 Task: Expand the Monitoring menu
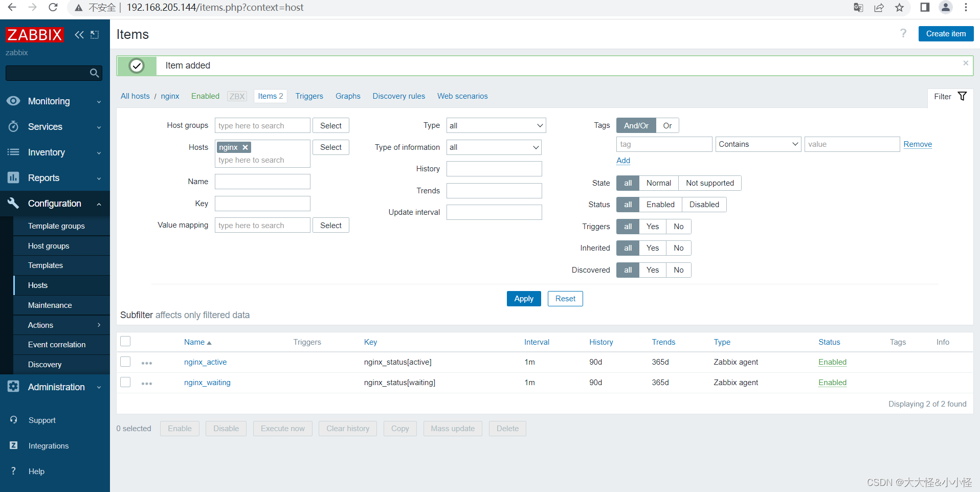pos(55,101)
